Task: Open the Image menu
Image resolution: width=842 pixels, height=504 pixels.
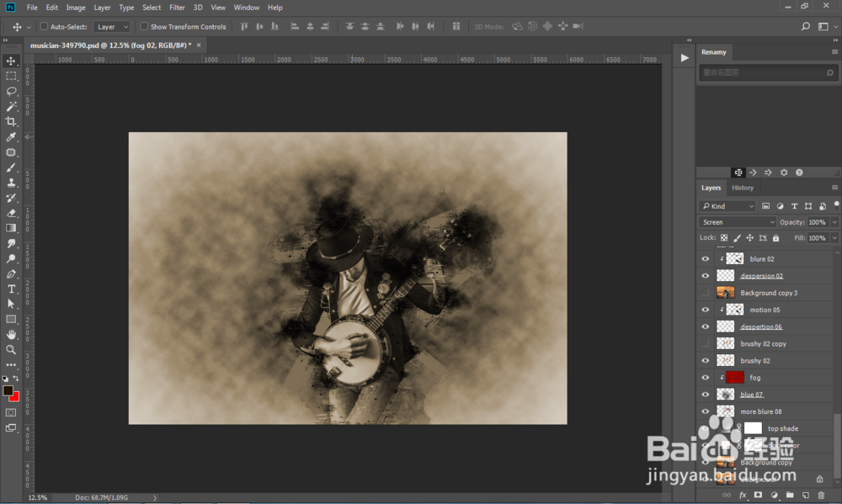Action: [76, 8]
